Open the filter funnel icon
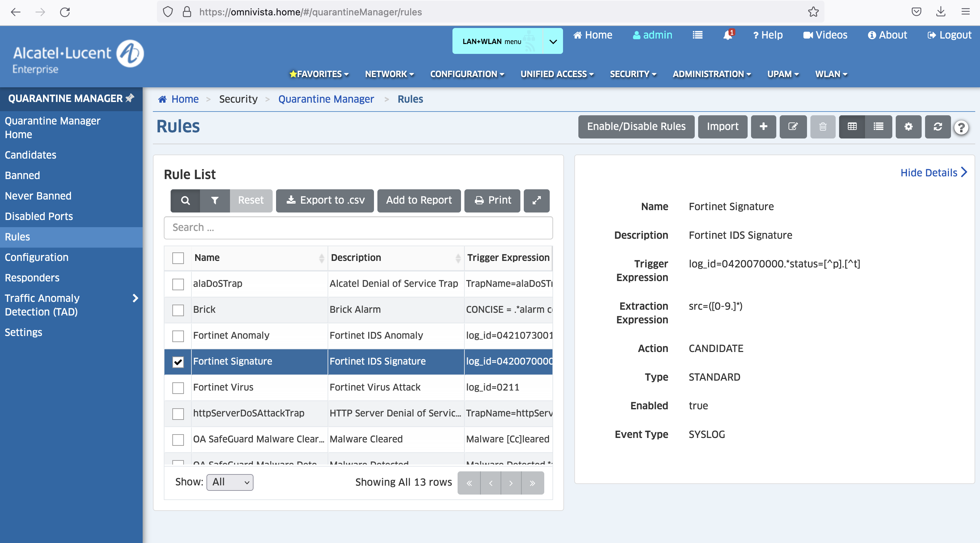The image size is (980, 543). pos(215,201)
